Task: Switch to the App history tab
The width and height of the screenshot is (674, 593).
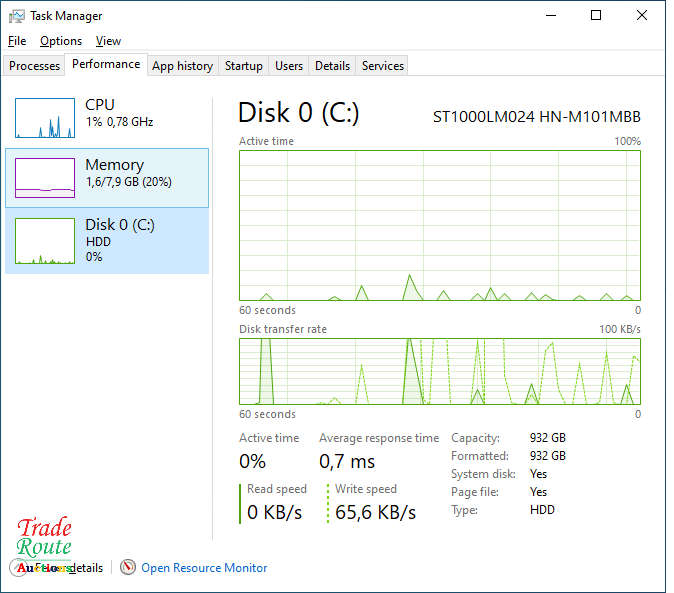Action: coord(182,66)
